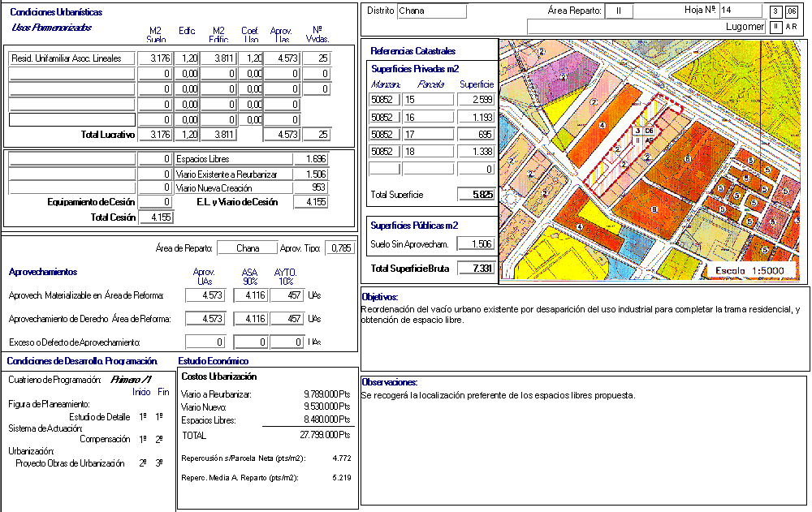The width and height of the screenshot is (812, 512).
Task: Click the Escala 1:5000 label on map
Action: click(x=750, y=271)
